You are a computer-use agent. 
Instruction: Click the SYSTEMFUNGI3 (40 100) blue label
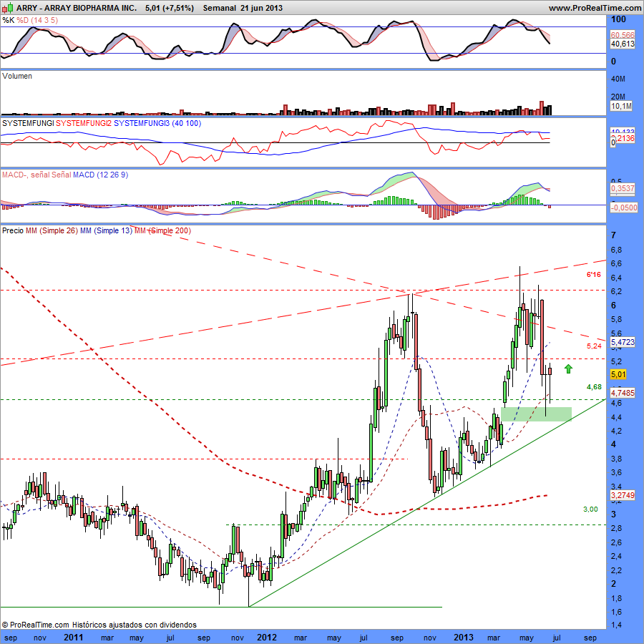pyautogui.click(x=157, y=123)
